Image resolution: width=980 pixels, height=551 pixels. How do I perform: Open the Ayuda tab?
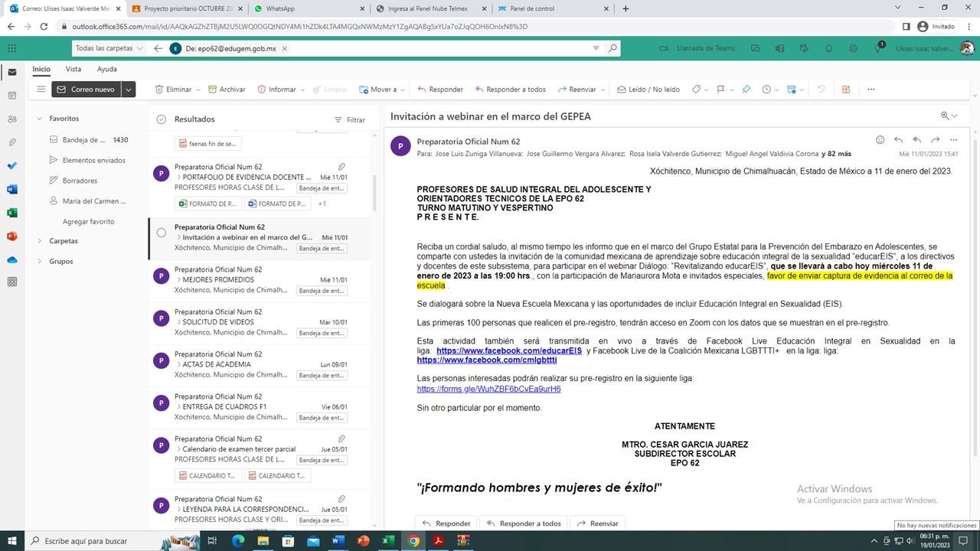coord(106,69)
